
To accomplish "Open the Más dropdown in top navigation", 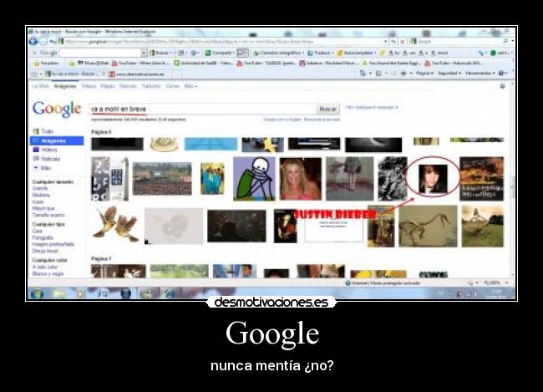I will 190,86.
